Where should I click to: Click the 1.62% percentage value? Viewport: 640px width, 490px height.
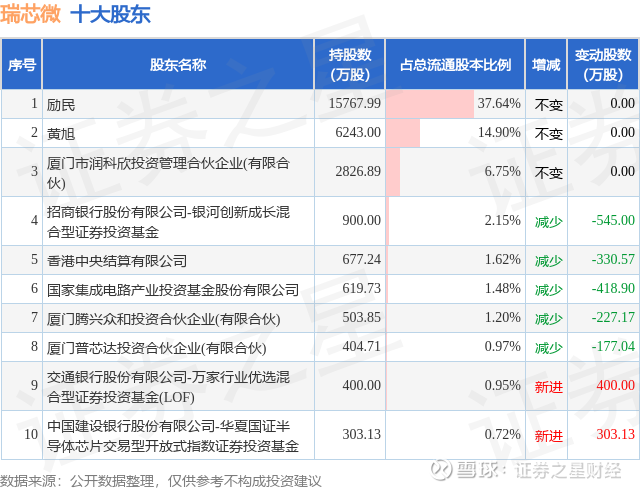[x=502, y=259]
